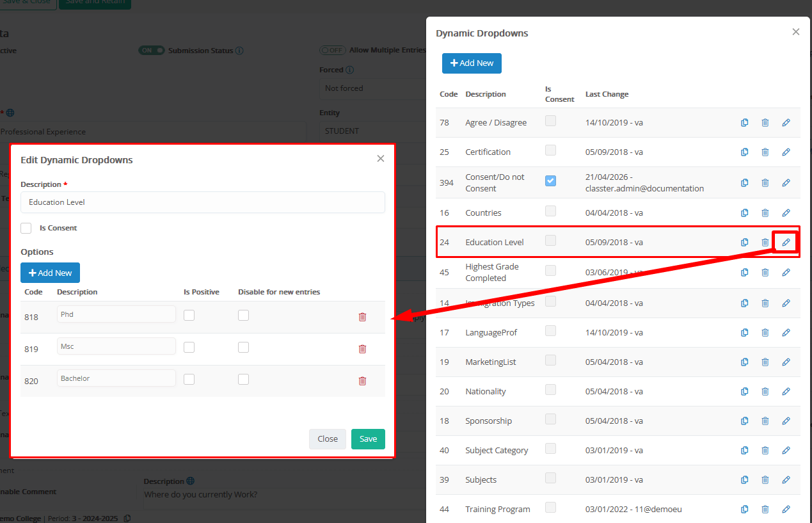The image size is (812, 523).
Task: Remove the Bachelor option with trash icon
Action: pos(362,381)
